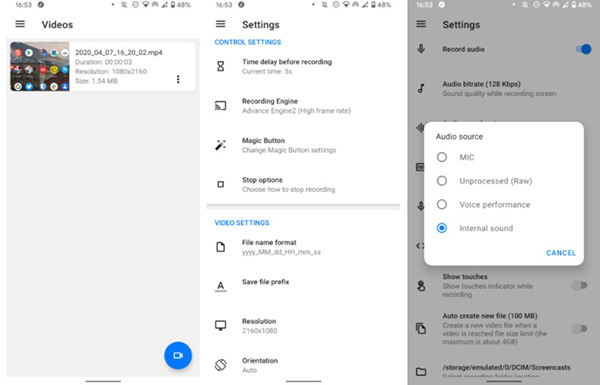Open the hamburger menu on Videos screen

pos(20,24)
